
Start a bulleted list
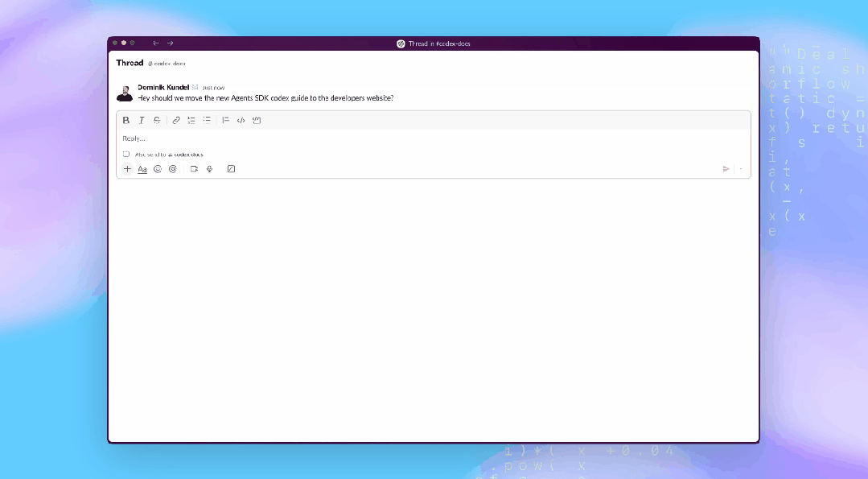point(207,120)
